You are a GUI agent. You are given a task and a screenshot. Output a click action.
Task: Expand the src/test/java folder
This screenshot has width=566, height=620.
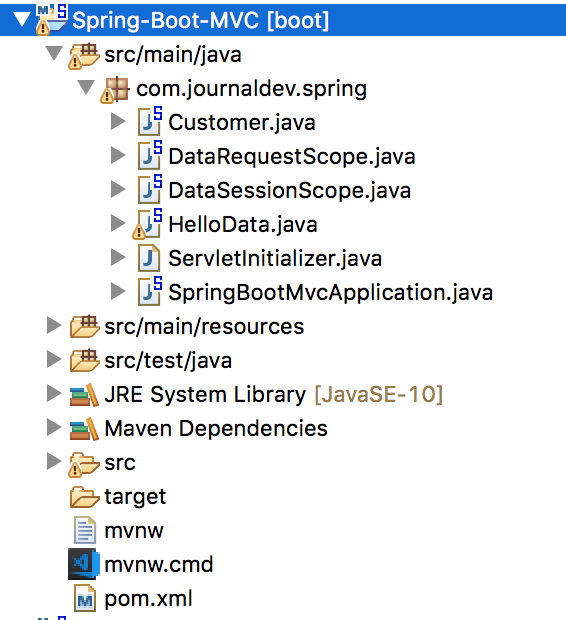pyautogui.click(x=54, y=360)
